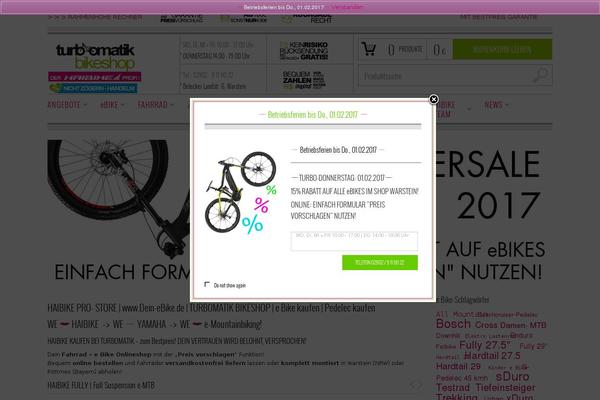
Task: Click the '0 Produkte' cart count
Action: tap(405, 49)
